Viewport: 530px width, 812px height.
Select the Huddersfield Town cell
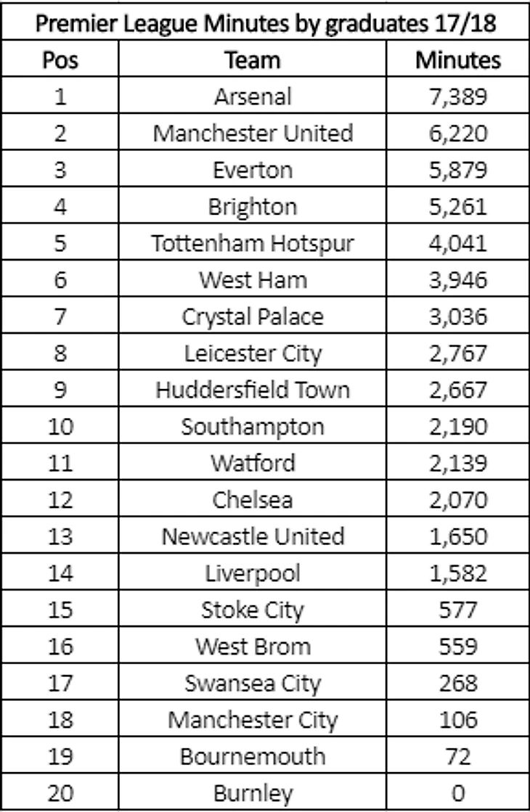tap(253, 390)
